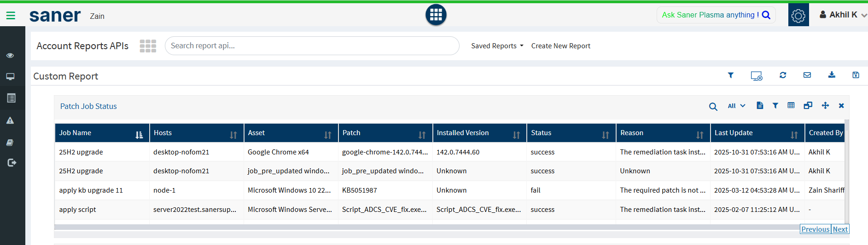
Task: Open the hamburger navigation menu
Action: (x=11, y=16)
